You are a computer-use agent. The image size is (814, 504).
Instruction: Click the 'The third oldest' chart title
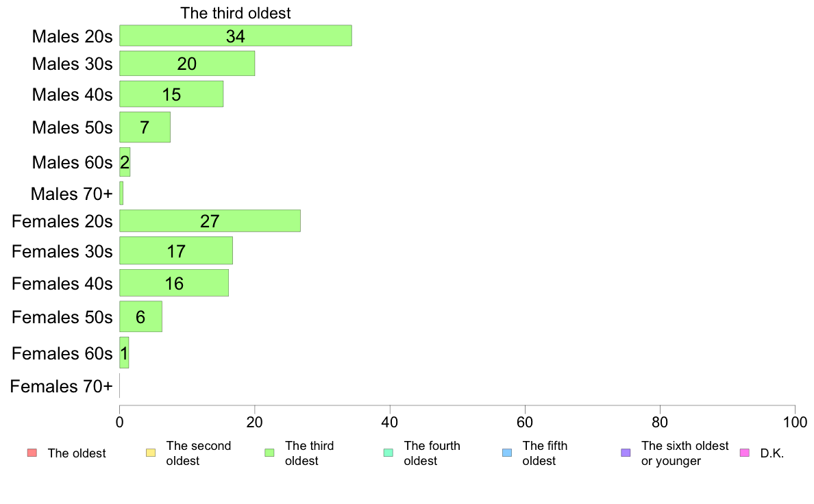point(236,13)
